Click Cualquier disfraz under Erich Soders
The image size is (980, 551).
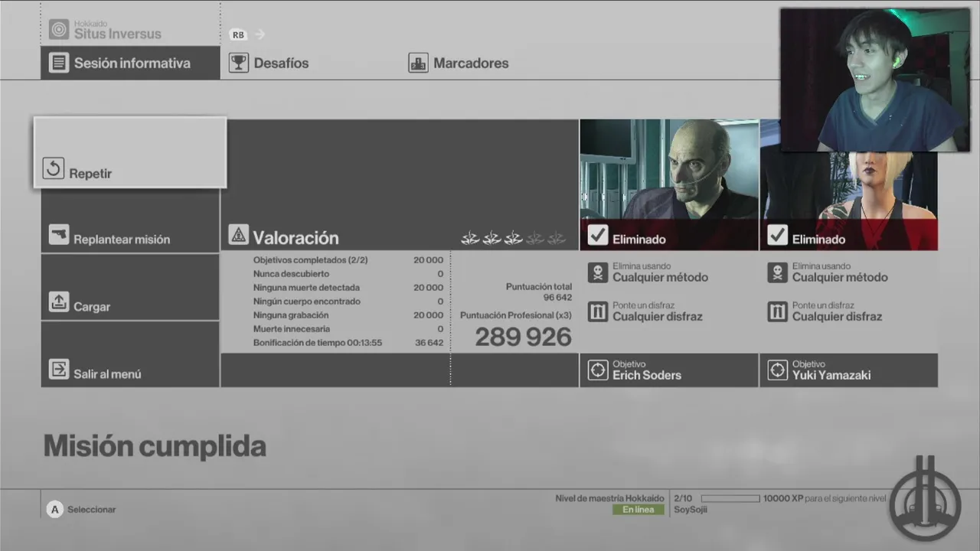click(657, 316)
